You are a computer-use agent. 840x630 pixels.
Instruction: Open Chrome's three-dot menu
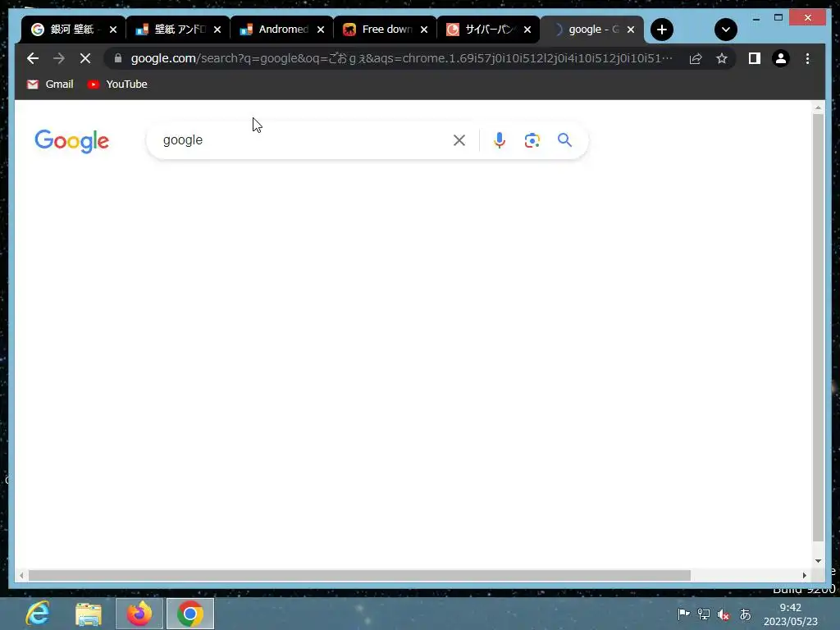[807, 58]
